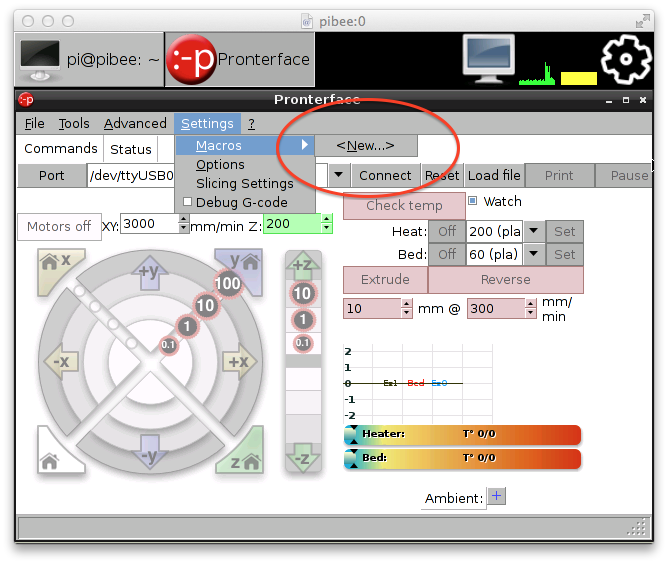Jog +Y arrow on XY pad
The height and width of the screenshot is (564, 668).
150,272
